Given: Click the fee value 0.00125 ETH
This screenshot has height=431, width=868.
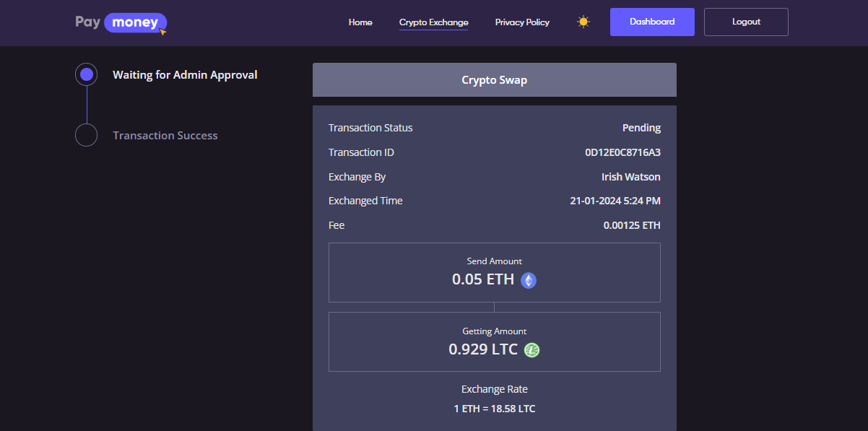Looking at the screenshot, I should click(x=631, y=225).
